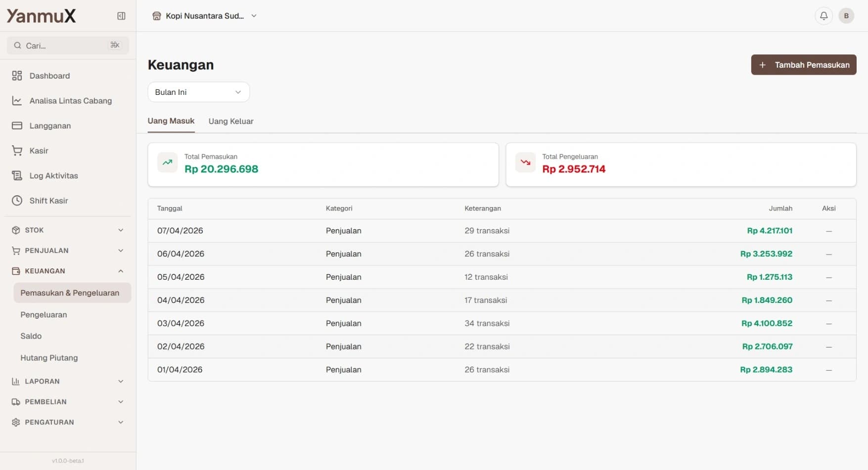Go to the Saldo page
The height and width of the screenshot is (470, 868).
31,336
